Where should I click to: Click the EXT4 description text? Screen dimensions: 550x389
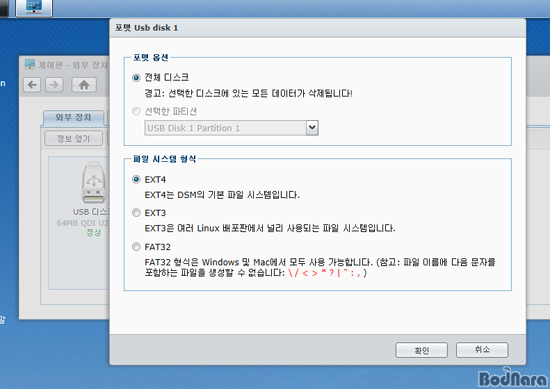tap(222, 195)
